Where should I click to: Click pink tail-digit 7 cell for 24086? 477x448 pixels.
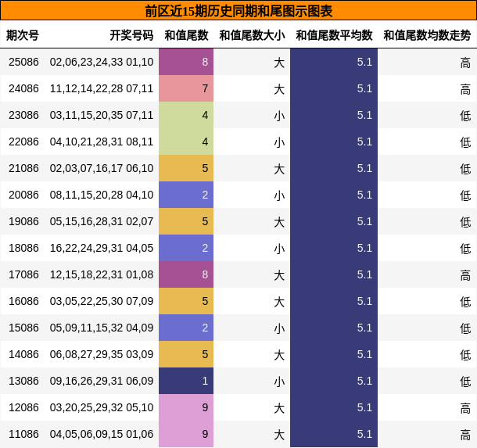tap(186, 88)
